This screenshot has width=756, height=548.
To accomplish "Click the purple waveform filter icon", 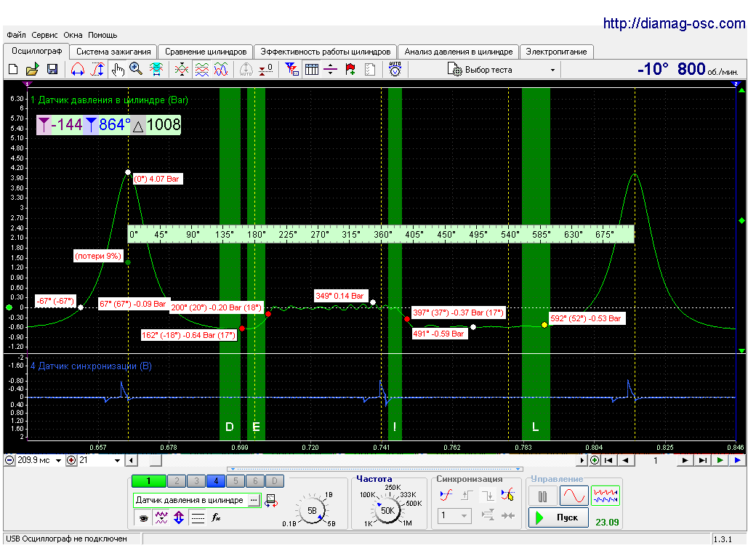I will pos(161,518).
